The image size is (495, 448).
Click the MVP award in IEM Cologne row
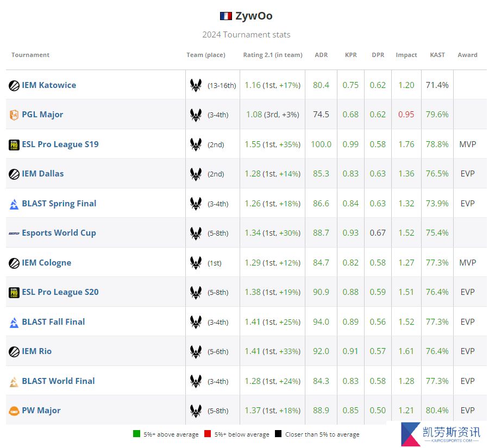[467, 263]
